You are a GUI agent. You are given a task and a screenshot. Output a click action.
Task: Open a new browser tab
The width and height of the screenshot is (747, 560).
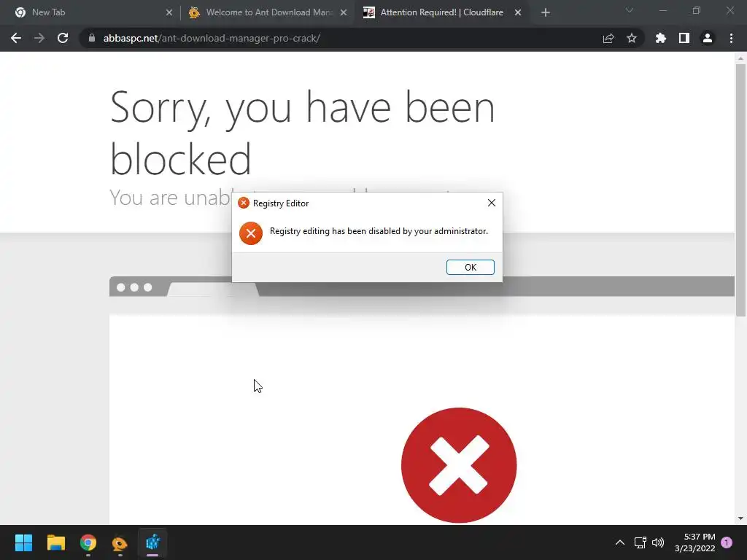tap(546, 12)
